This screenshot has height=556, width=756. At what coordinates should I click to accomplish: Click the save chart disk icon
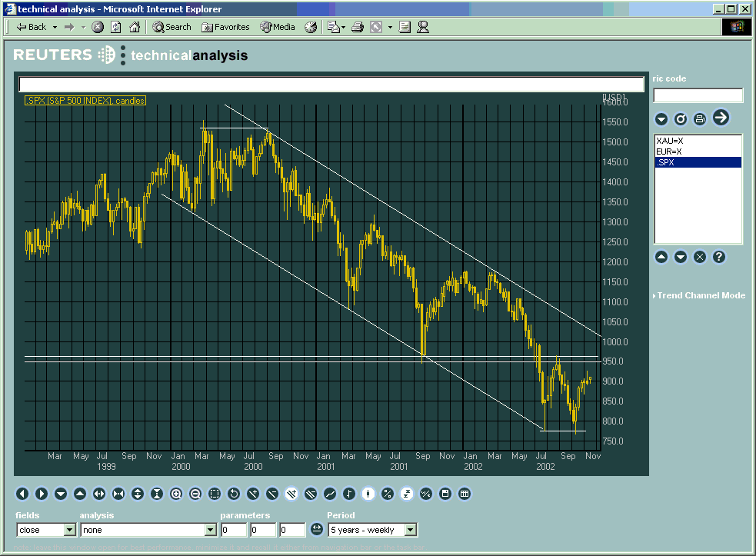coord(445,494)
